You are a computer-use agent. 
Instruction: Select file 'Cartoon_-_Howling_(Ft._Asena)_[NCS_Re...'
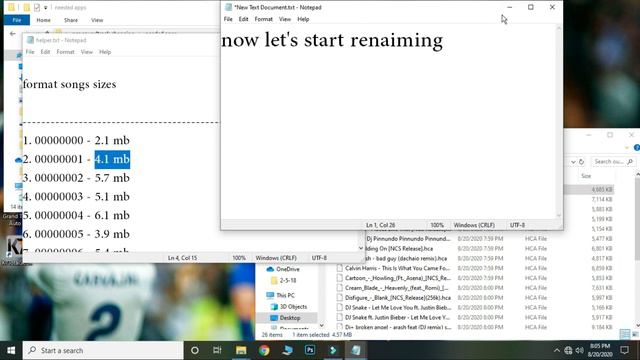tap(398, 278)
